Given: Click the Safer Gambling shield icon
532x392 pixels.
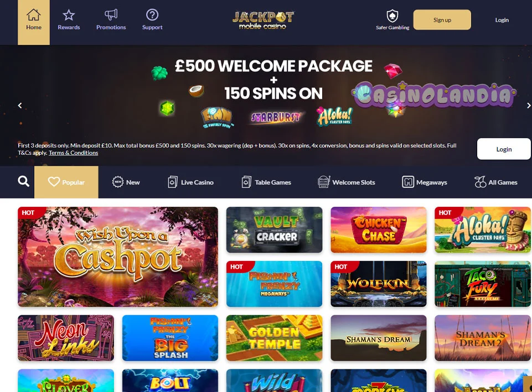Looking at the screenshot, I should [x=392, y=15].
